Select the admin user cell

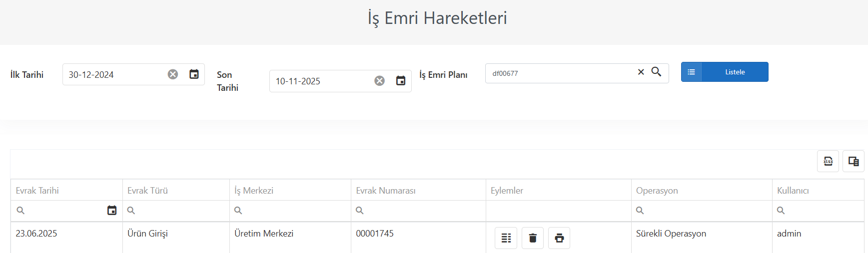tap(818, 238)
